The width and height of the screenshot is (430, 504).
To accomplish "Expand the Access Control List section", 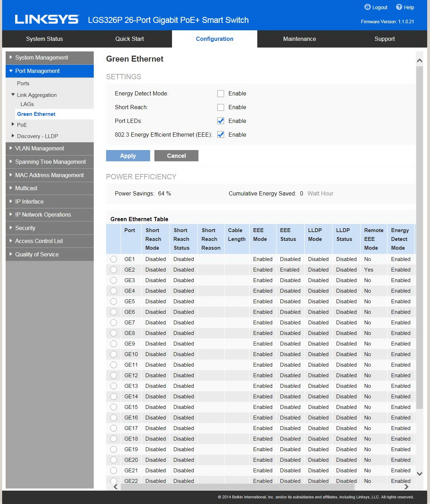I will [50, 241].
